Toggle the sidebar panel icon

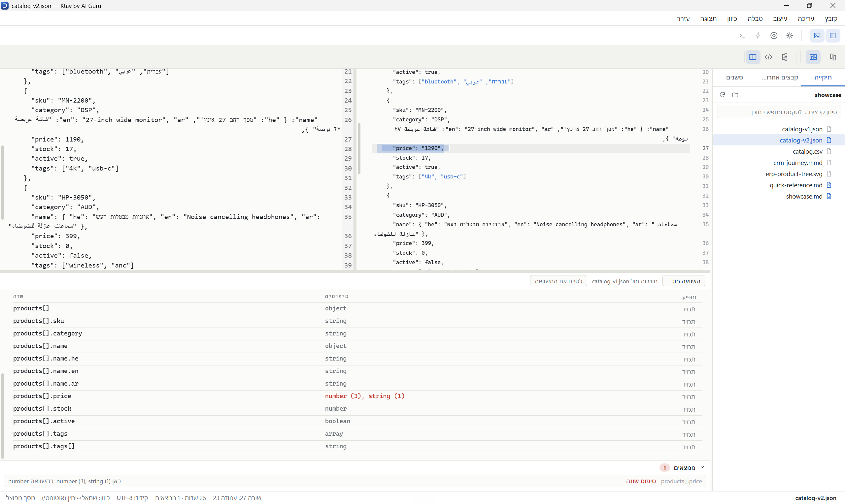833,36
